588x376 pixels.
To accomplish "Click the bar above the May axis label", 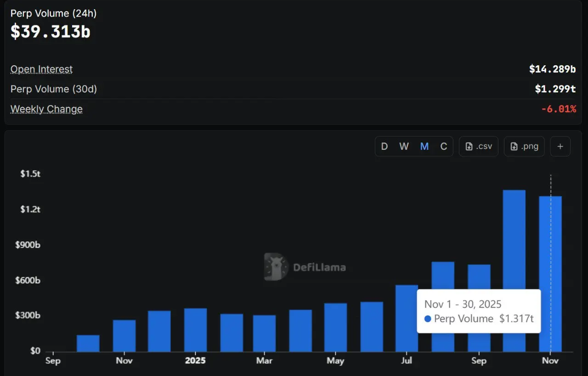I will point(335,327).
